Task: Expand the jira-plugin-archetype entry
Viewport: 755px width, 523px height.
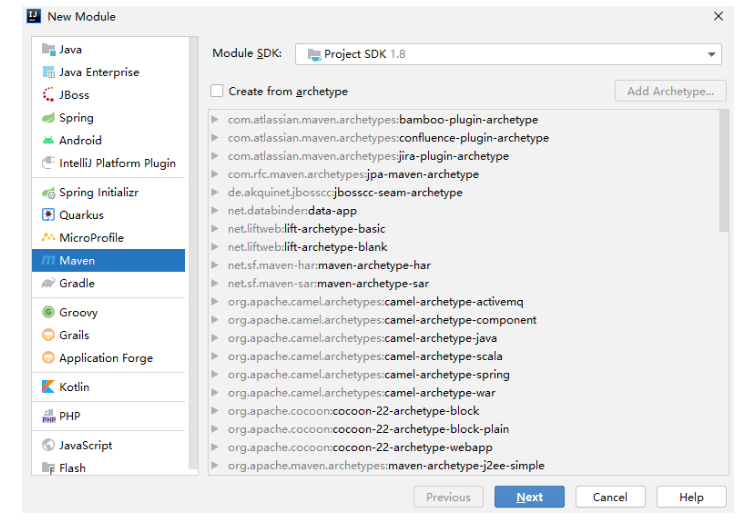Action: (x=215, y=157)
